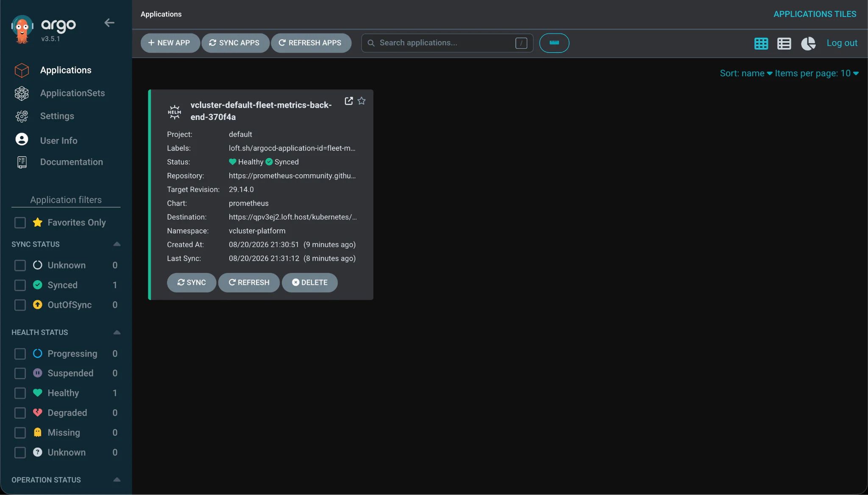
Task: Click the Missing ghost icon
Action: (37, 432)
